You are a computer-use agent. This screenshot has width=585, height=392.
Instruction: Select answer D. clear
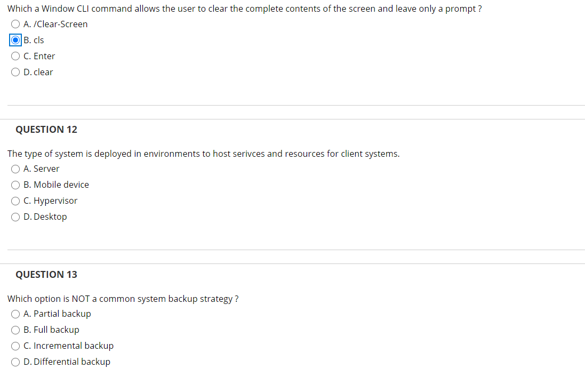point(15,72)
